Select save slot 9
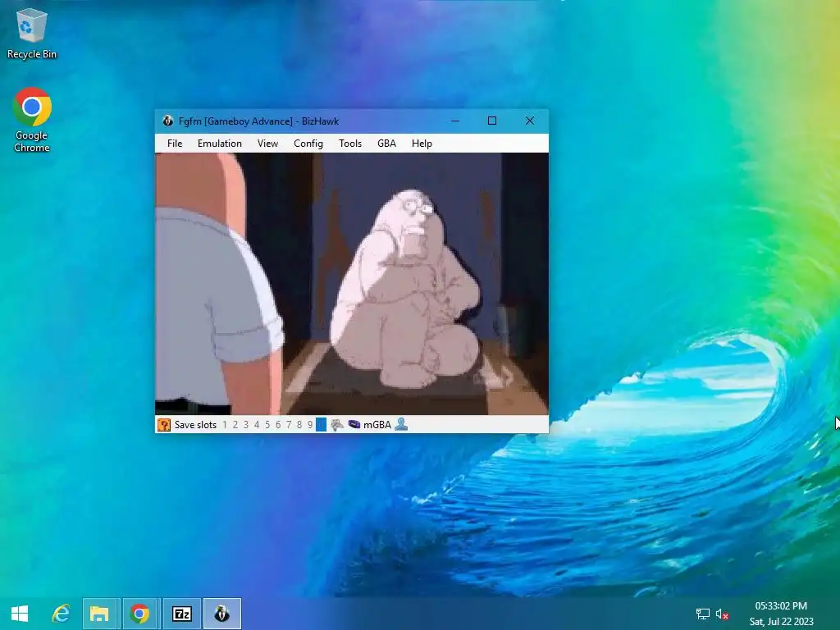 [310, 425]
